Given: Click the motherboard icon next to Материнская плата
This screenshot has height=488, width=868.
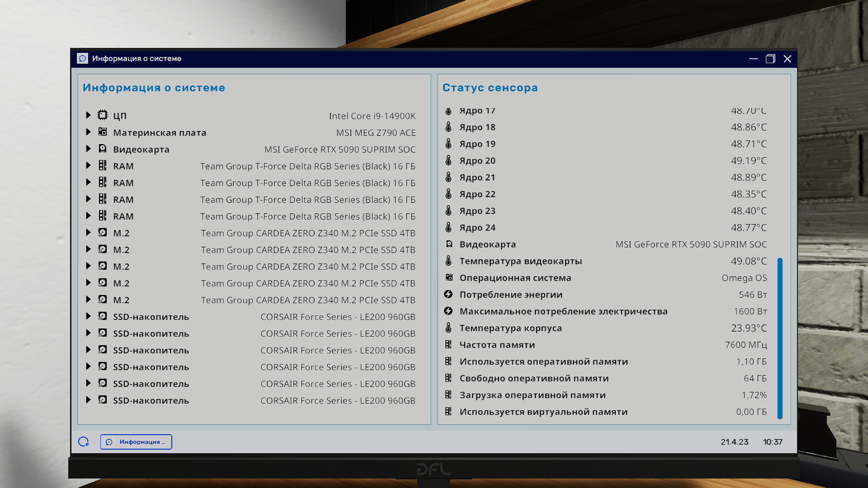Looking at the screenshot, I should tap(103, 131).
